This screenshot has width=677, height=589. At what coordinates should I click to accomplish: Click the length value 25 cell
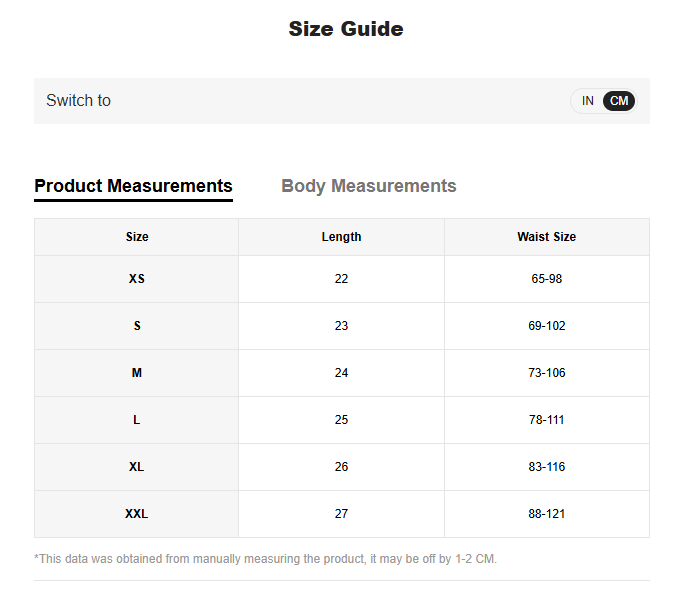pos(341,420)
